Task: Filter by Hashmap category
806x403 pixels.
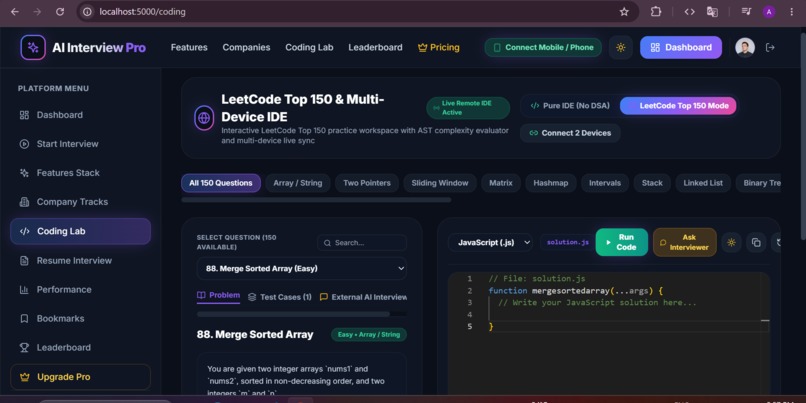Action: [x=551, y=183]
